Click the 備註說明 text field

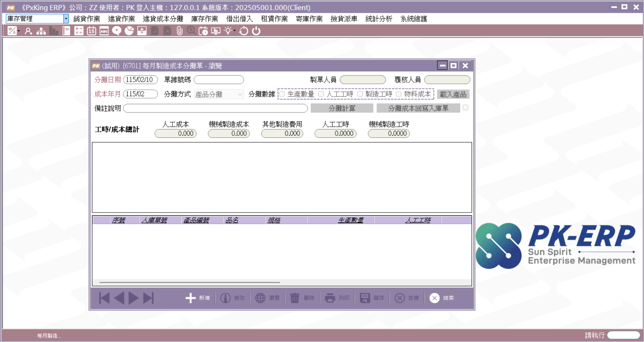point(215,108)
